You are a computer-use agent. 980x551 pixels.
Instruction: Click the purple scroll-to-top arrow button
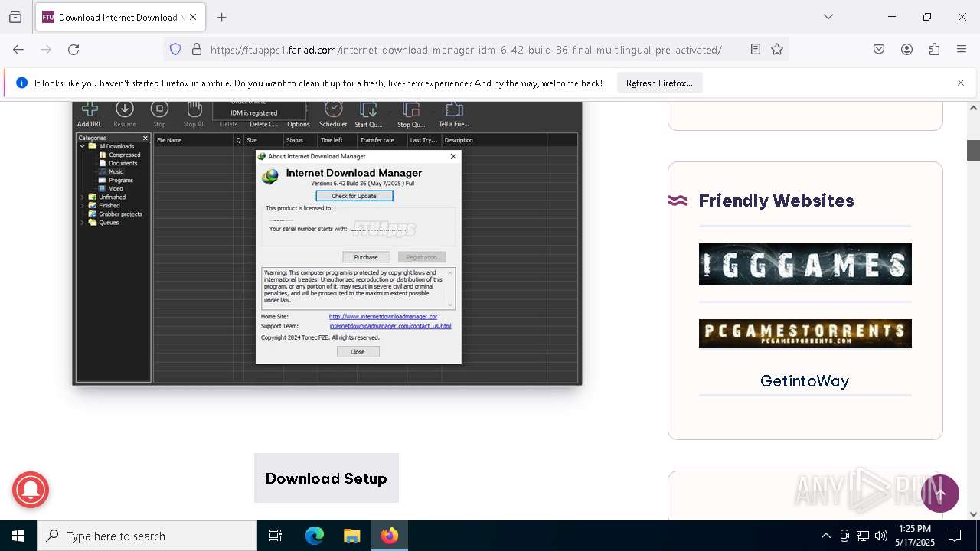pos(940,494)
